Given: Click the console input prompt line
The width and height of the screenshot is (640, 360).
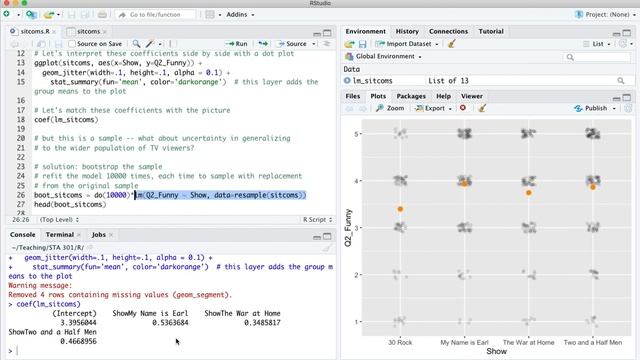Looking at the screenshot, I should [x=171, y=351].
